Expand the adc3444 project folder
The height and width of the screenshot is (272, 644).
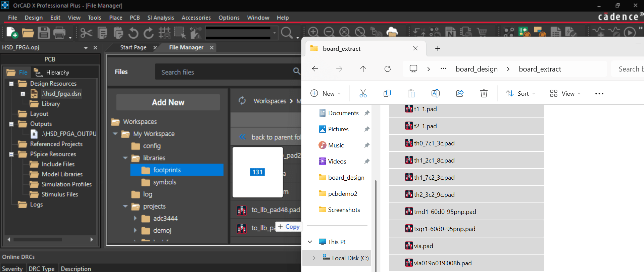pyautogui.click(x=135, y=218)
